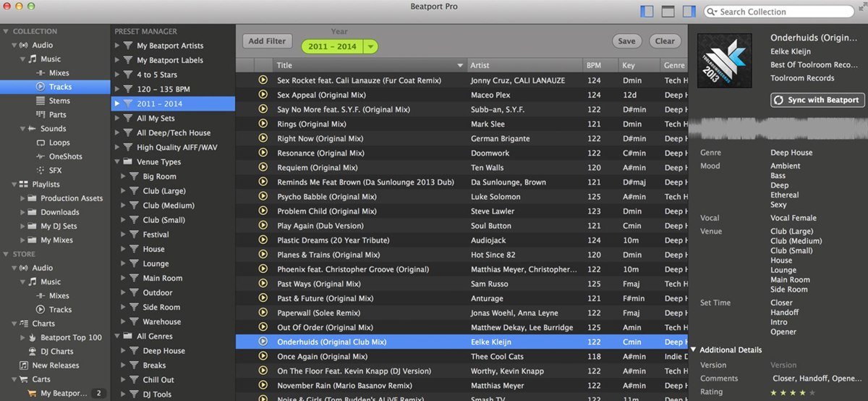Open SFX sounds category

click(56, 170)
